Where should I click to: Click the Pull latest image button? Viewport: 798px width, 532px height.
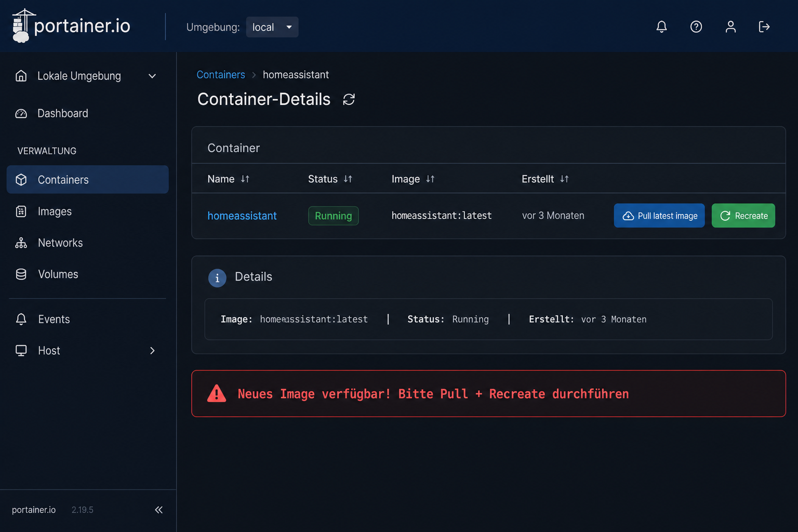[x=659, y=216]
